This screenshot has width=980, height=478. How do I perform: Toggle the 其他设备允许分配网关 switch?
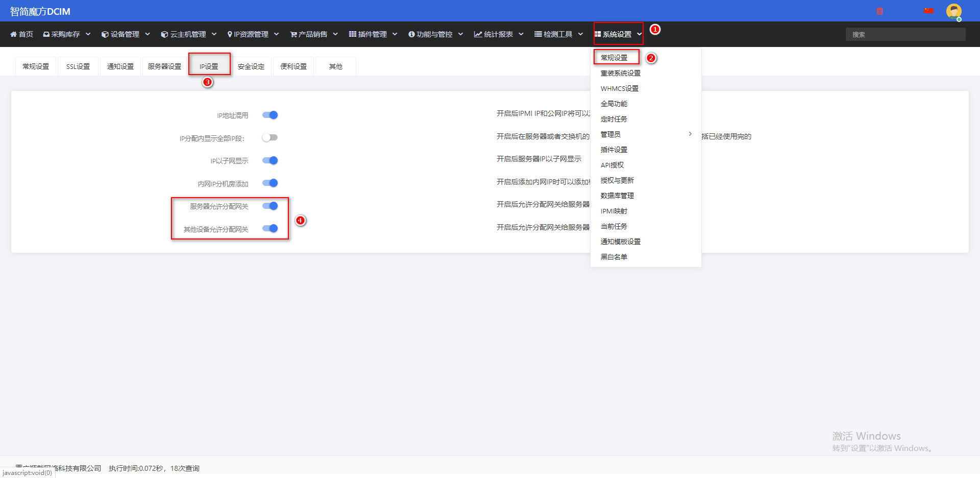coord(270,228)
